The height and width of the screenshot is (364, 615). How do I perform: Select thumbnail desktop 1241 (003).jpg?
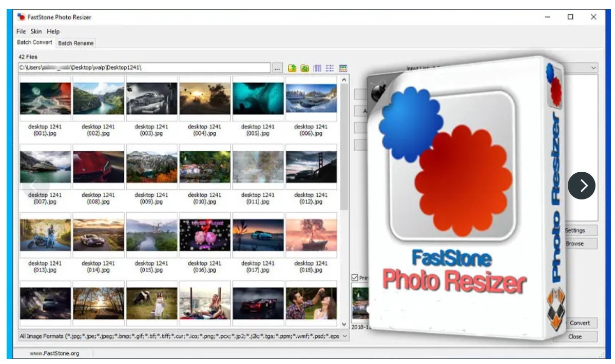click(152, 98)
